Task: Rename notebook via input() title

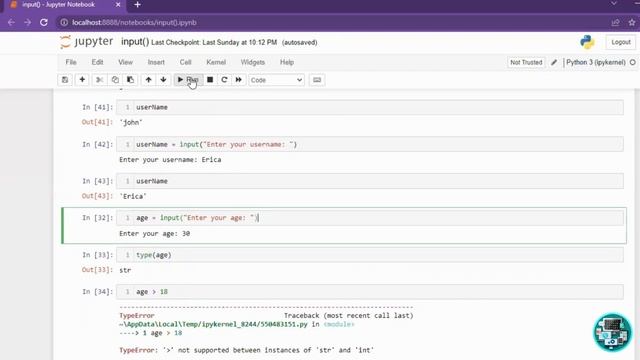Action: 135,42
